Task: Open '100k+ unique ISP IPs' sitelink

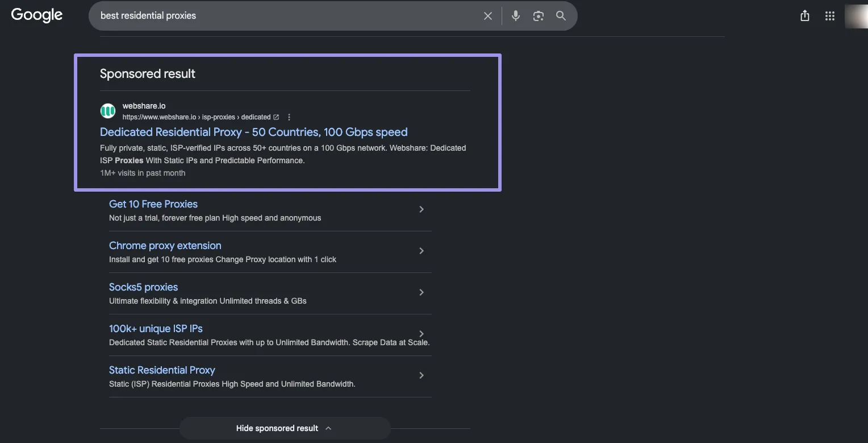Action: (x=156, y=329)
